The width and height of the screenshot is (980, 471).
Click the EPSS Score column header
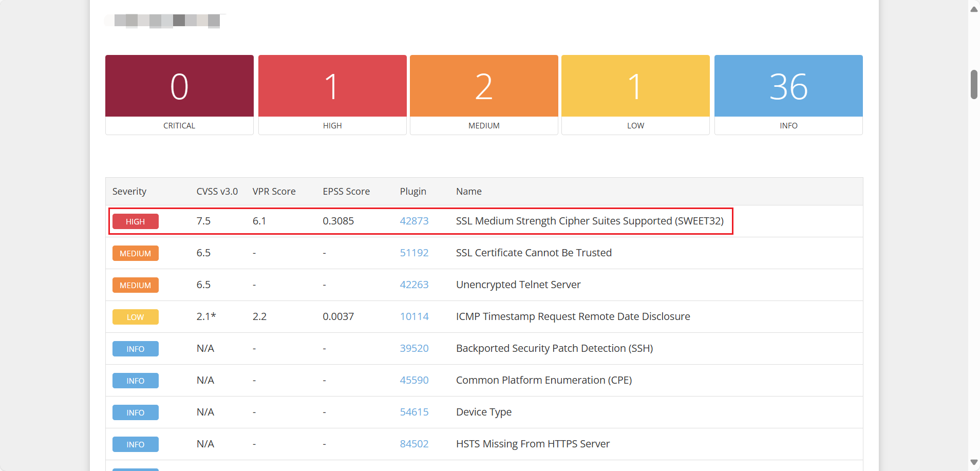(346, 192)
